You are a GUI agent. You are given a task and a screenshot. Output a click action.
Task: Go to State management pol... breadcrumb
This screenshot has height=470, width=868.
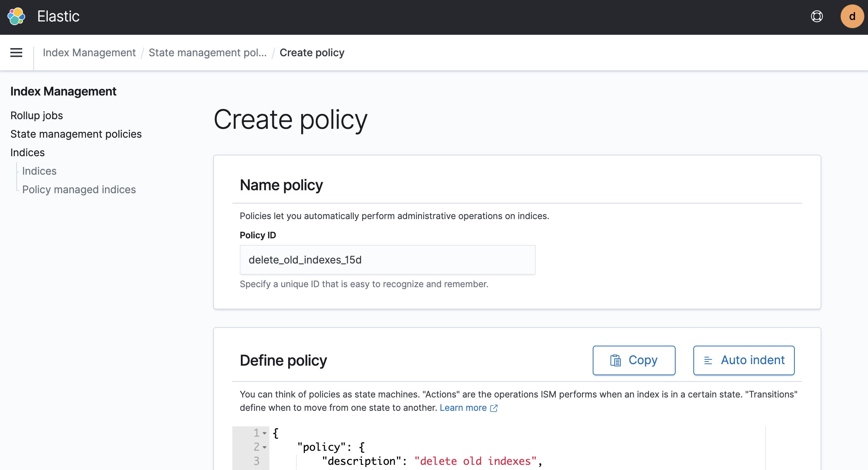[207, 53]
